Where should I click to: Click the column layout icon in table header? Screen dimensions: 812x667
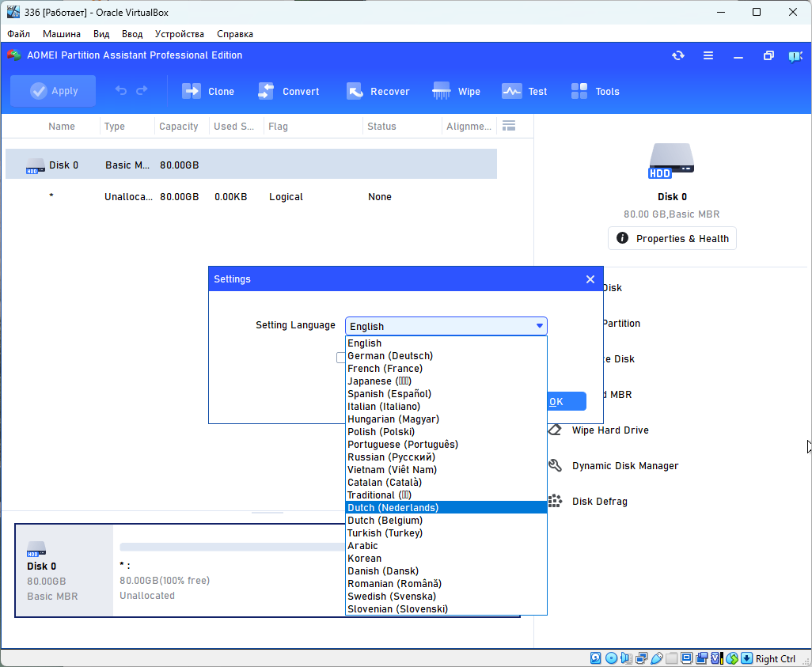coord(509,126)
